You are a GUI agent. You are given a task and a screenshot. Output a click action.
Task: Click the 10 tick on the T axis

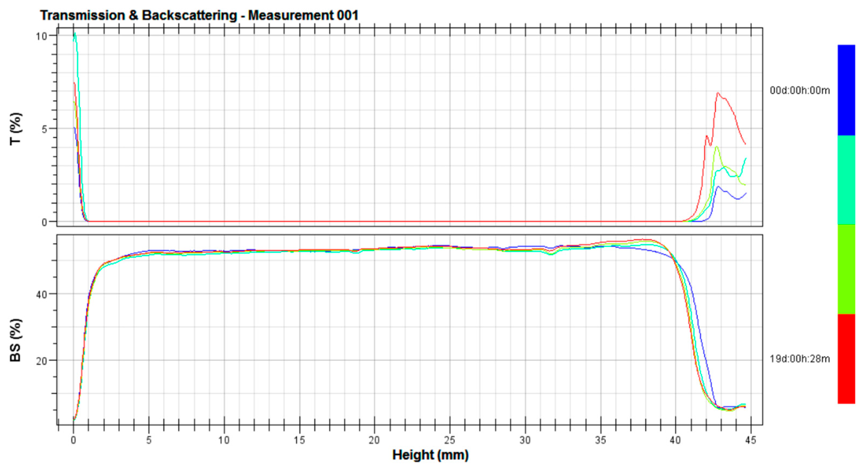pos(41,36)
